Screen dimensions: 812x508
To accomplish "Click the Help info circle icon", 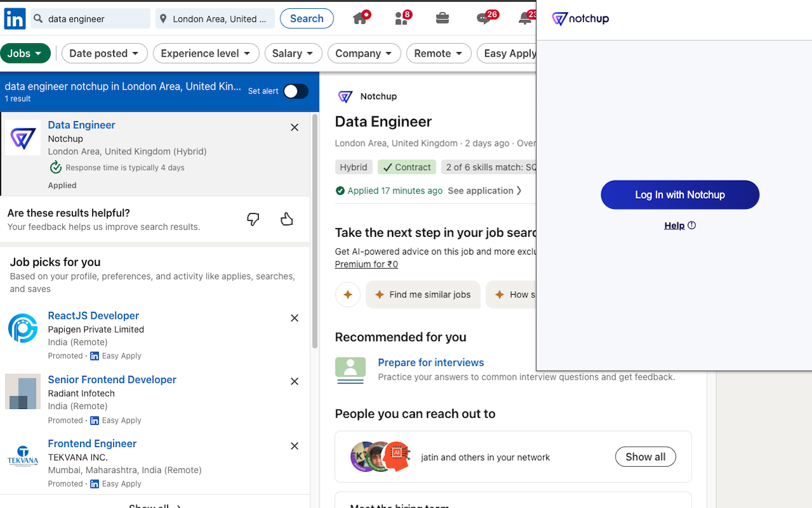I will [691, 225].
